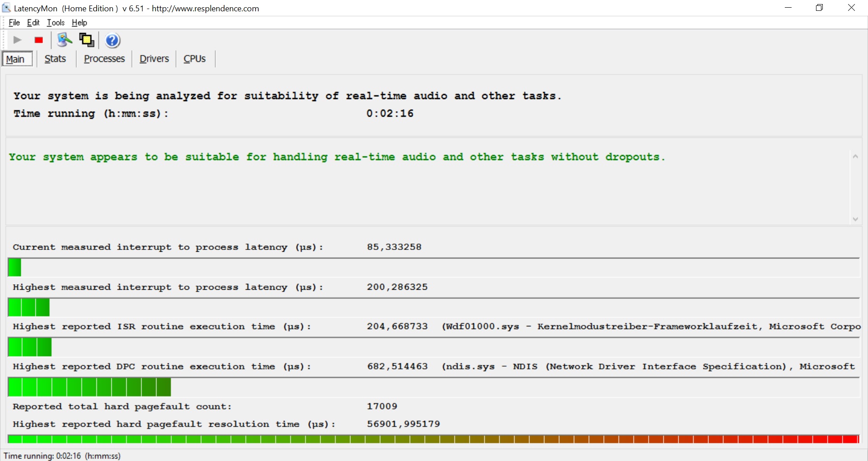This screenshot has height=461, width=868.
Task: Click the LatencyMon title bar app icon
Action: coord(6,8)
